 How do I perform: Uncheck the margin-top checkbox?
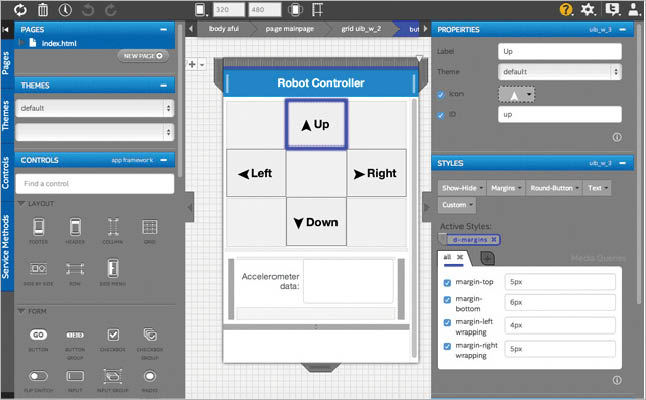447,283
